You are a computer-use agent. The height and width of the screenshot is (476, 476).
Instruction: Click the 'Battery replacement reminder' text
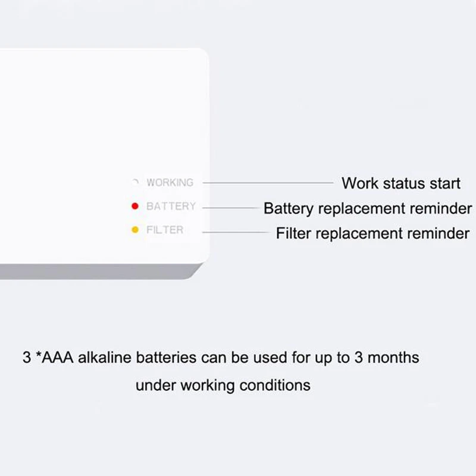click(368, 209)
